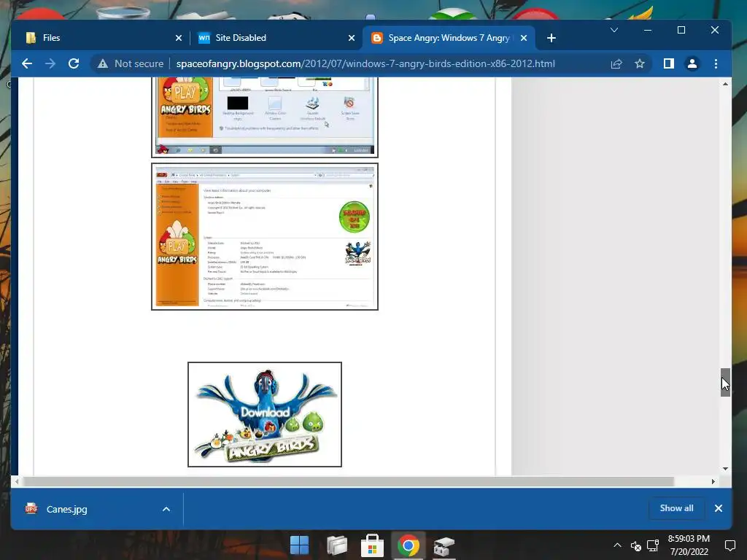The width and height of the screenshot is (747, 560).
Task: Click the vertical scrollbar thumb
Action: pos(725,382)
